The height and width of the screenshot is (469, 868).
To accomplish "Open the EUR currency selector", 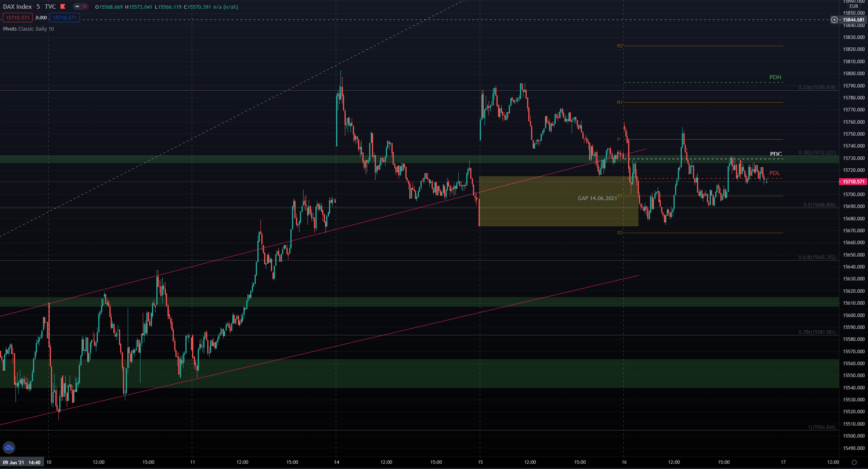I will pyautogui.click(x=854, y=6).
